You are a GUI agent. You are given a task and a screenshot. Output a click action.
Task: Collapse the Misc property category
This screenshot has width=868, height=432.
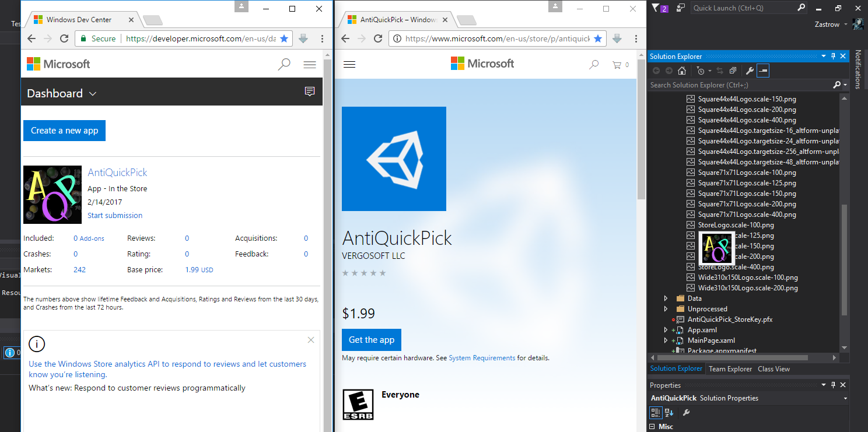coord(653,427)
